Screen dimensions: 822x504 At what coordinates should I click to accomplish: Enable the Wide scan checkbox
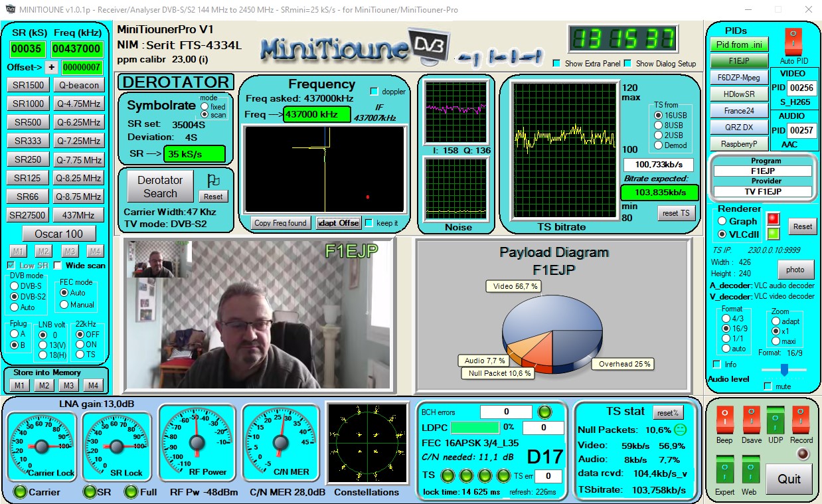coord(58,266)
